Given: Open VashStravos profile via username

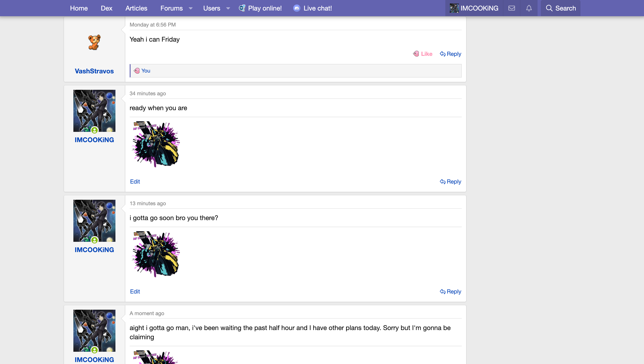Looking at the screenshot, I should click(94, 71).
